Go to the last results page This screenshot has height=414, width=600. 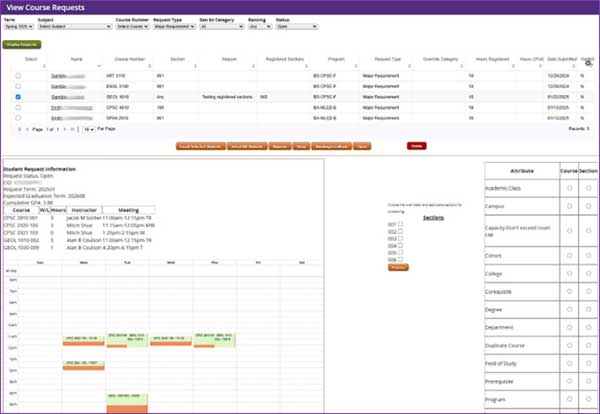pos(72,129)
